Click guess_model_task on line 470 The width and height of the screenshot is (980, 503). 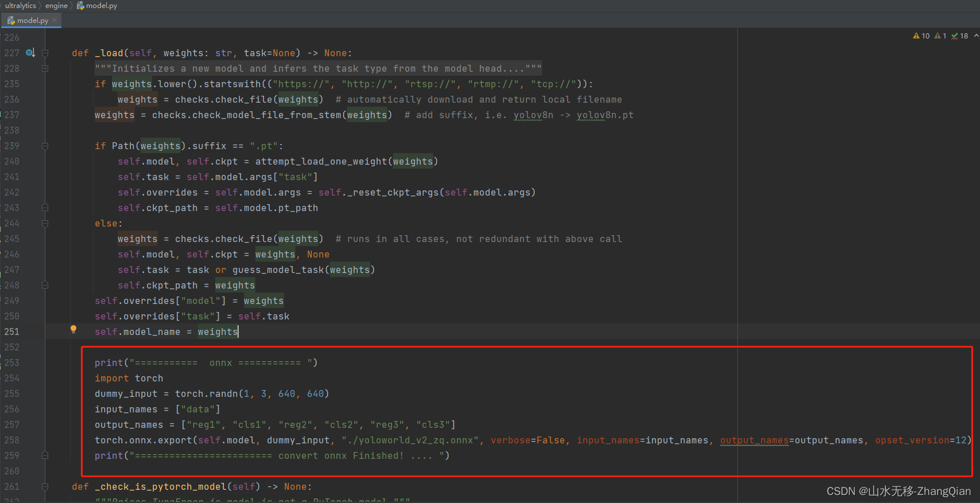pyautogui.click(x=278, y=270)
